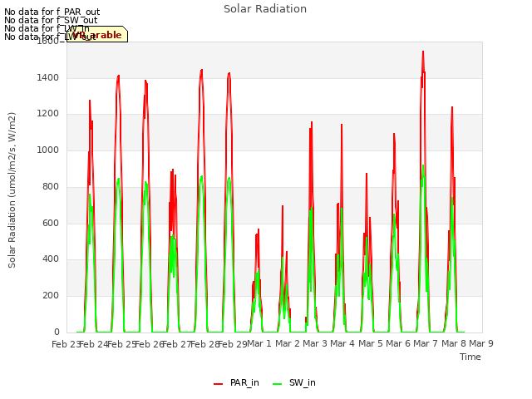
Task: Click the 0 y-axis tick label
Action: pyautogui.click(x=57, y=332)
